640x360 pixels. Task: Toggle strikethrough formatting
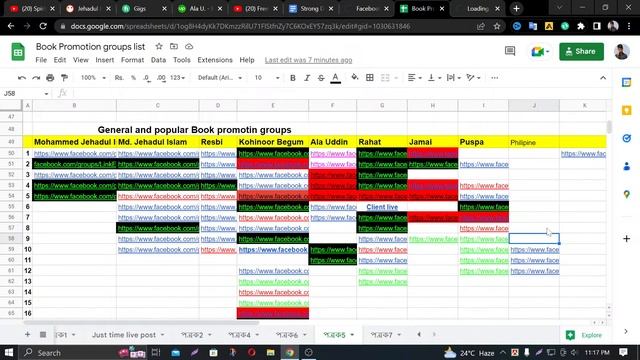pos(321,78)
